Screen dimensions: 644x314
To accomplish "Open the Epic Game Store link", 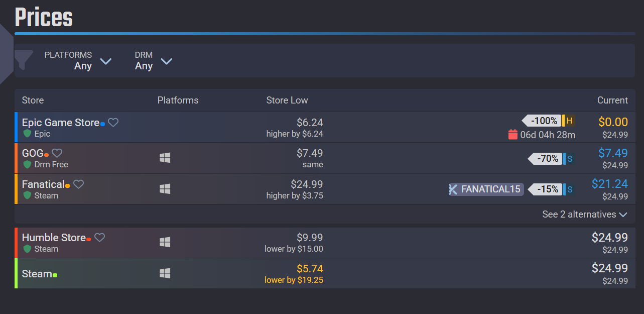I will [61, 123].
